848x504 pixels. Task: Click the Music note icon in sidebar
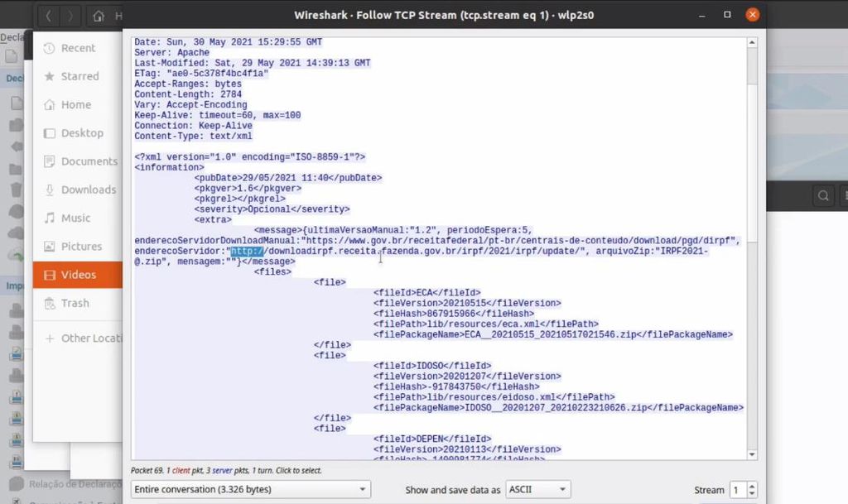point(49,218)
